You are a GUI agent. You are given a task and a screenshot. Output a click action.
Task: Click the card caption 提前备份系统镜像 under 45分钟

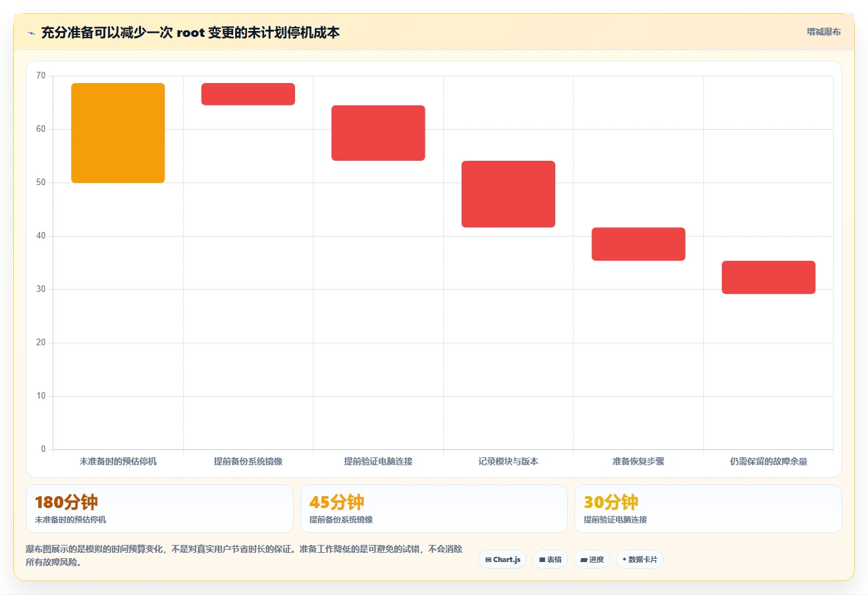(x=341, y=520)
